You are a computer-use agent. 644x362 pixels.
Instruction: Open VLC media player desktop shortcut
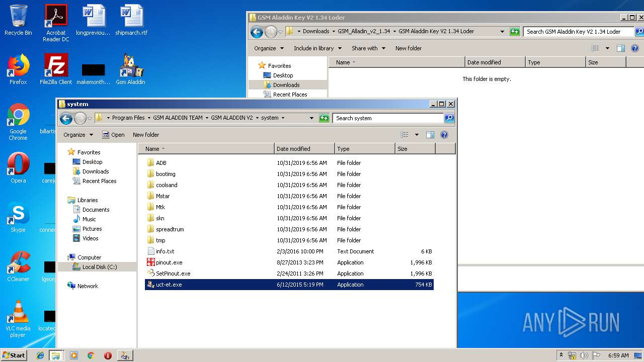click(18, 319)
